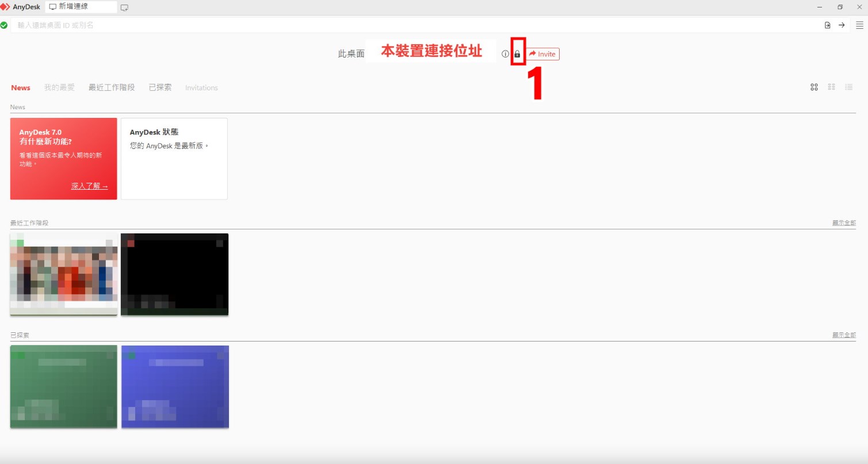Open the 我的最愛 tab
This screenshot has height=464, width=868.
point(59,88)
